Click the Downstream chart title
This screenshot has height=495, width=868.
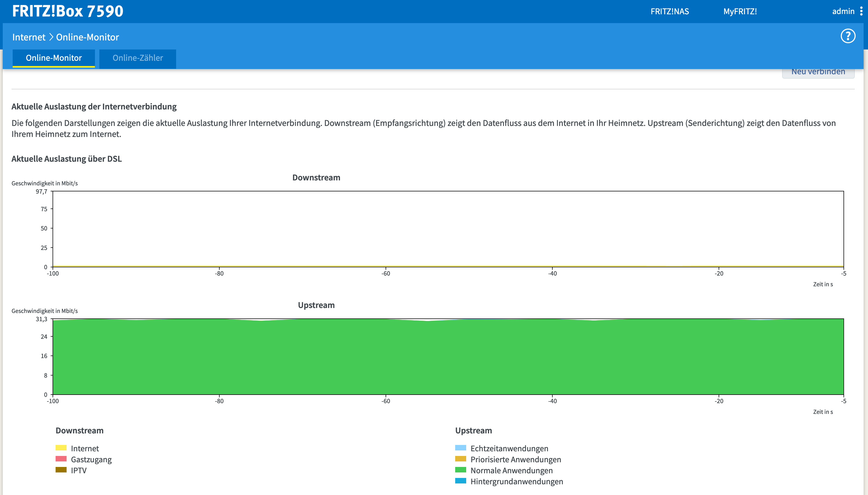(316, 177)
